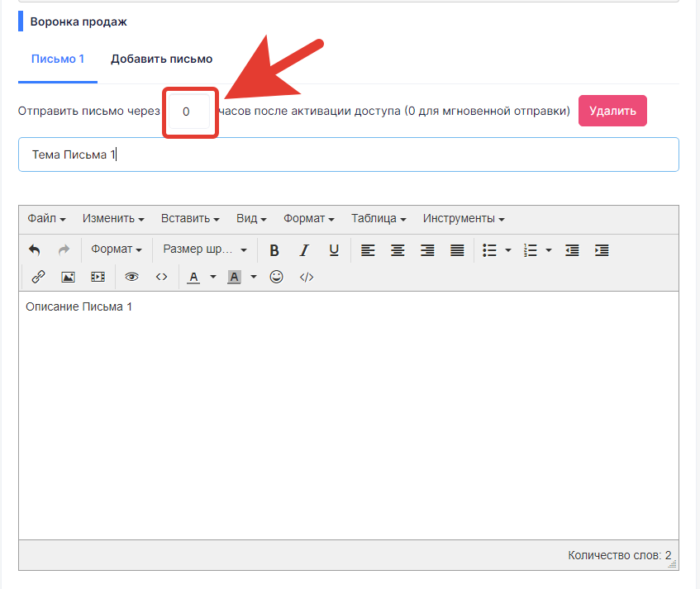The height and width of the screenshot is (589, 700).
Task: Open the Изменить menu
Action: tap(113, 219)
